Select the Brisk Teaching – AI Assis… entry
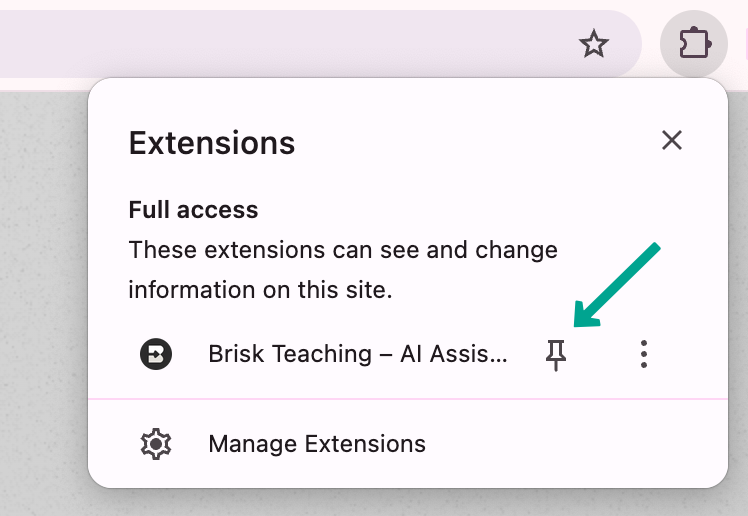 (358, 354)
